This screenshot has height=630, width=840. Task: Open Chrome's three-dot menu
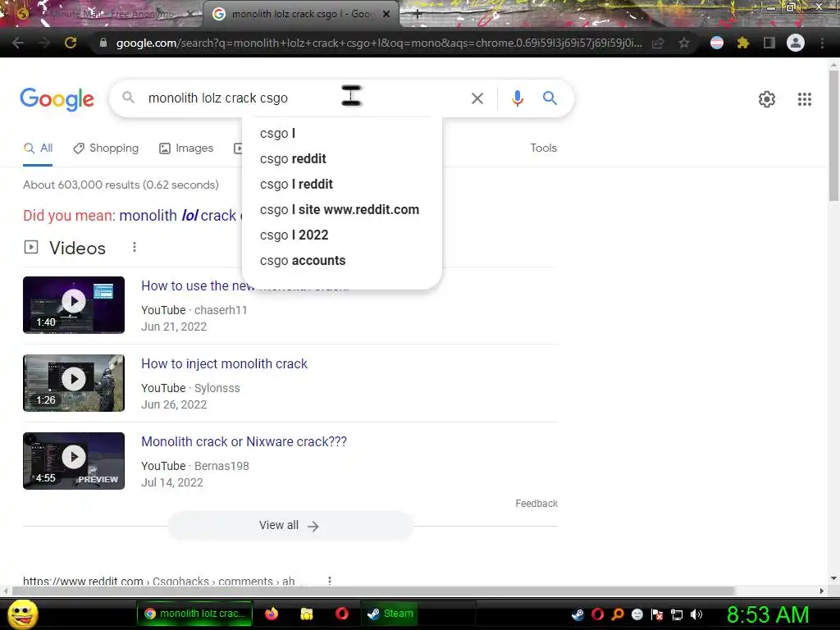point(822,43)
